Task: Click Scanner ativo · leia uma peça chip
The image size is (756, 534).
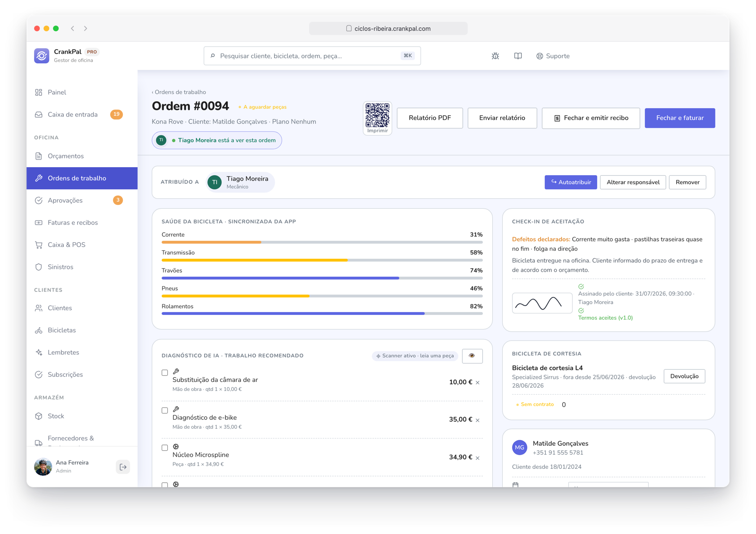Action: 415,356
